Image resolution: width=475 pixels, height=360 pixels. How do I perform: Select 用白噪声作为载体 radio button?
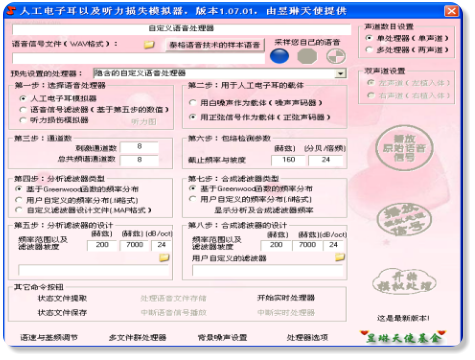click(192, 102)
